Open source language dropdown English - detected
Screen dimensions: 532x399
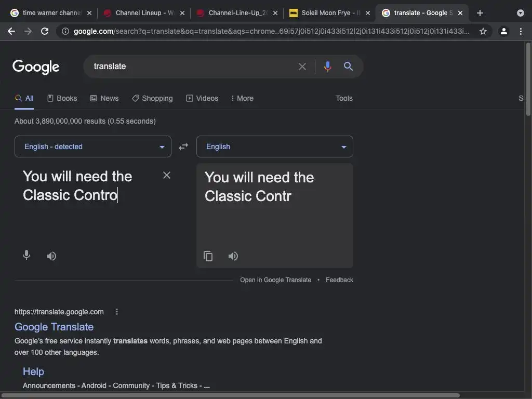pyautogui.click(x=93, y=147)
